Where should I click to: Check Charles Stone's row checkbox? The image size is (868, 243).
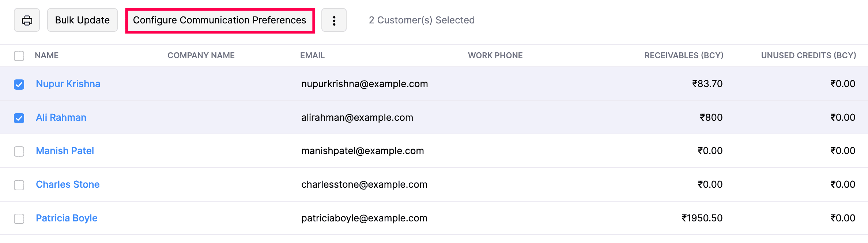click(x=19, y=185)
